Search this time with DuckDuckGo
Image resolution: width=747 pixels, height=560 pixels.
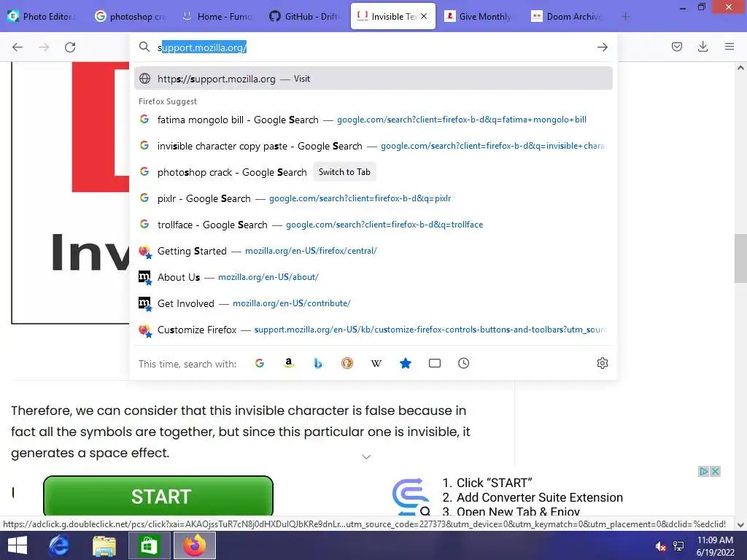(347, 363)
